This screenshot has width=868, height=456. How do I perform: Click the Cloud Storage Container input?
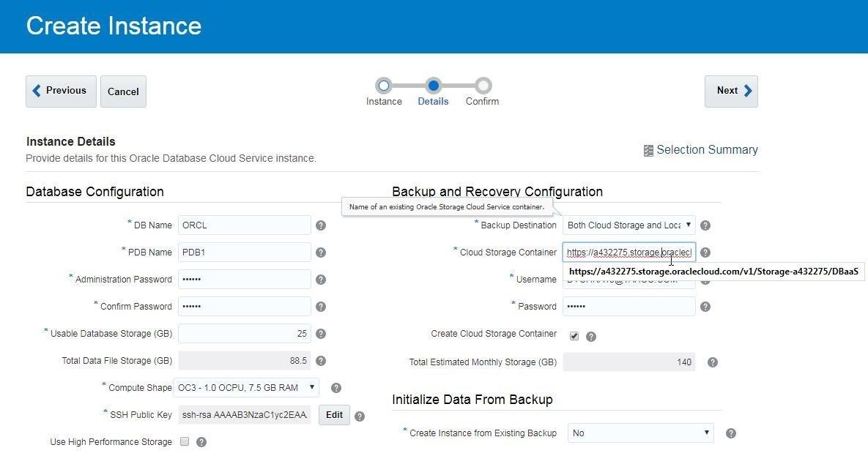[629, 253]
